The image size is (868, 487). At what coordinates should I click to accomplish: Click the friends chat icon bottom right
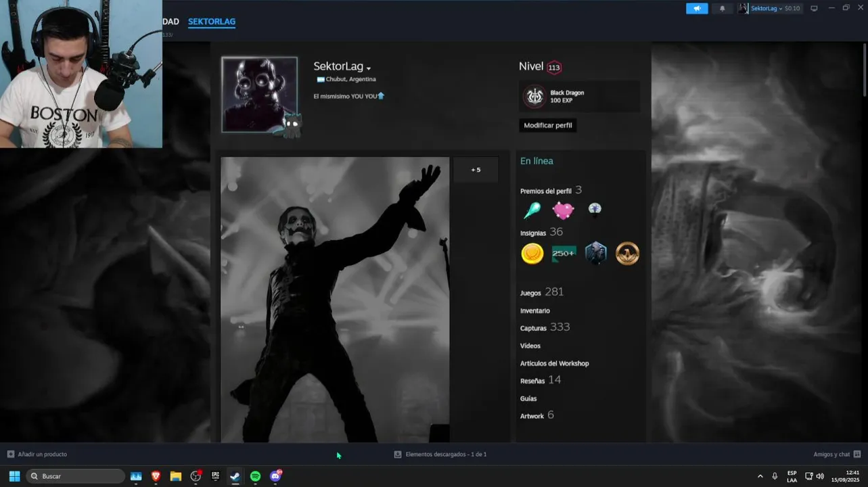857,455
